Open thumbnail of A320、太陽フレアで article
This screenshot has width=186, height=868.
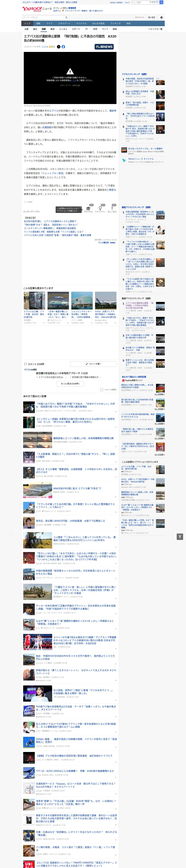106,301
